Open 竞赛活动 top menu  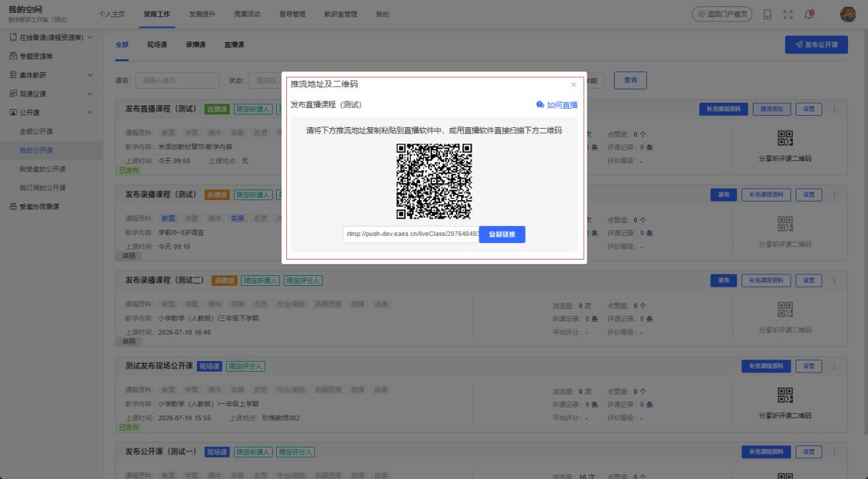click(247, 15)
